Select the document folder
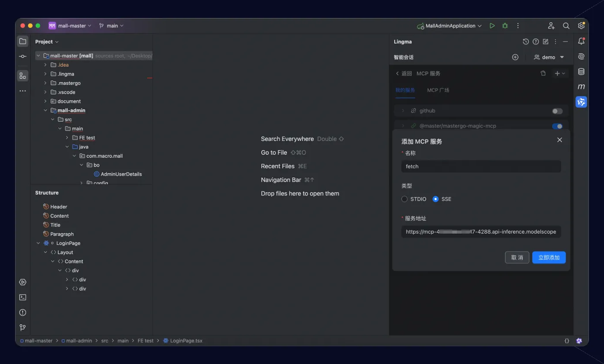The height and width of the screenshot is (364, 604). (x=69, y=101)
